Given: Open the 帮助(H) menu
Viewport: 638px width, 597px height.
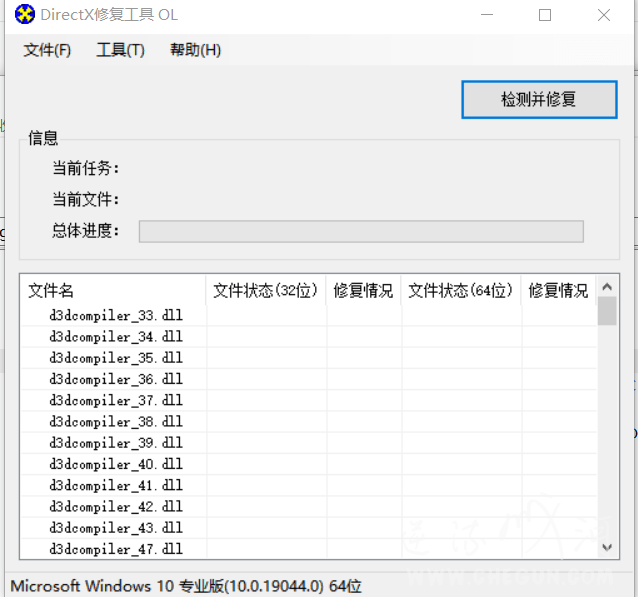Looking at the screenshot, I should pyautogui.click(x=195, y=50).
